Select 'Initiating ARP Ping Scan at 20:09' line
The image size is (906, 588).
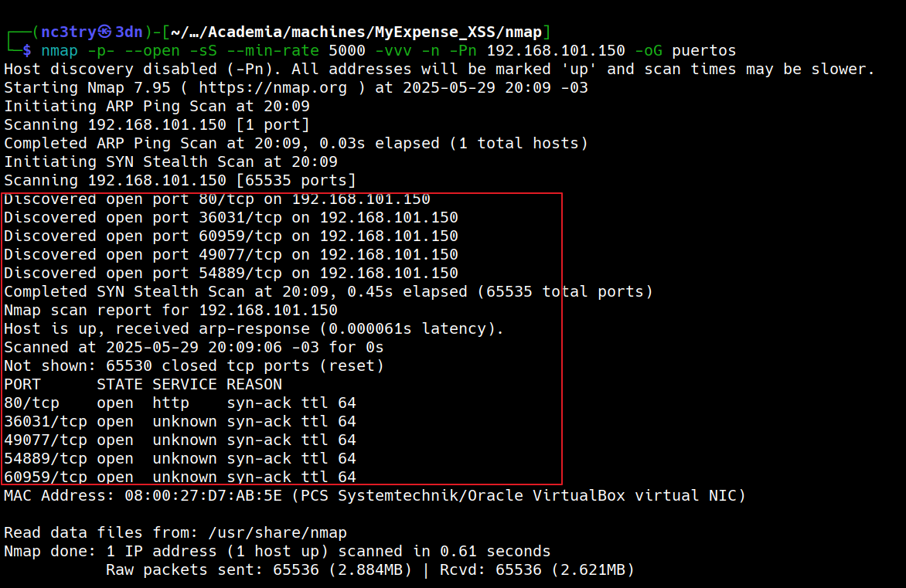coord(157,107)
